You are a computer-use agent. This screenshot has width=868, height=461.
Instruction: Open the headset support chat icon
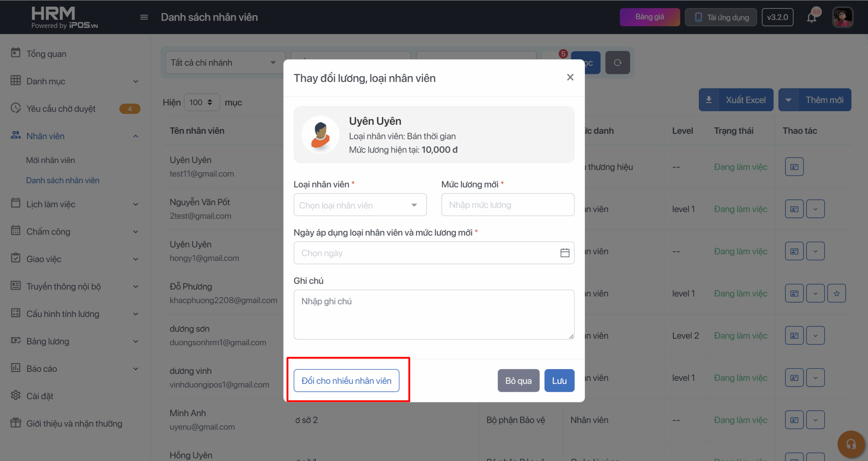(x=851, y=444)
